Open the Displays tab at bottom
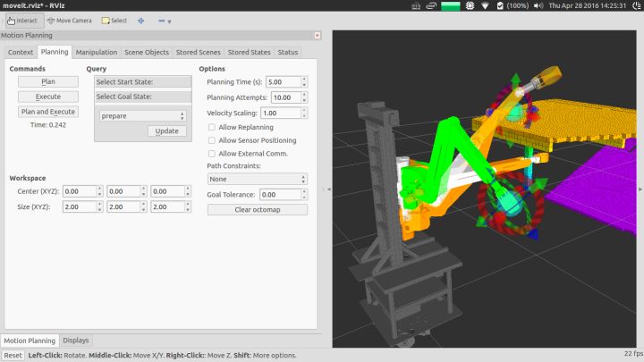Viewport: 644px width, 362px height. click(75, 341)
